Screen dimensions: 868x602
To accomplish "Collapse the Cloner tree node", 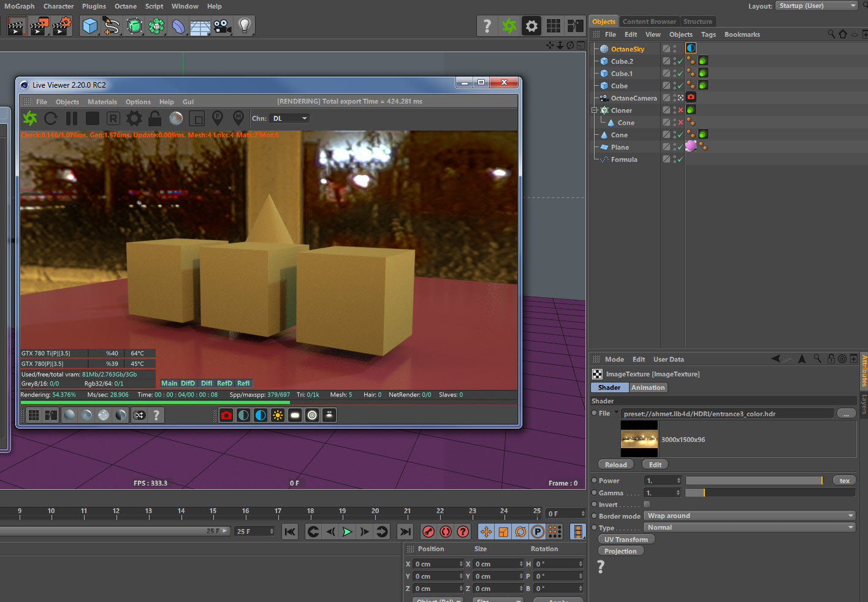I will [594, 110].
